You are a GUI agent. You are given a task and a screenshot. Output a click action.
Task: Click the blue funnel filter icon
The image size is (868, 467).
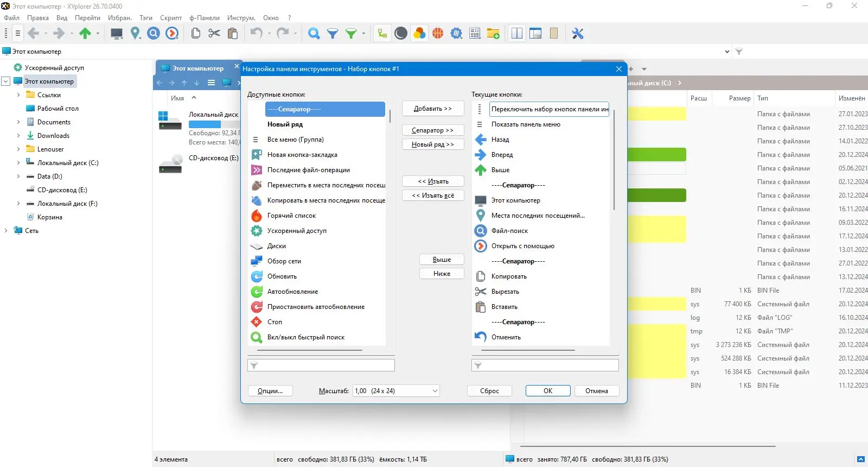(333, 34)
